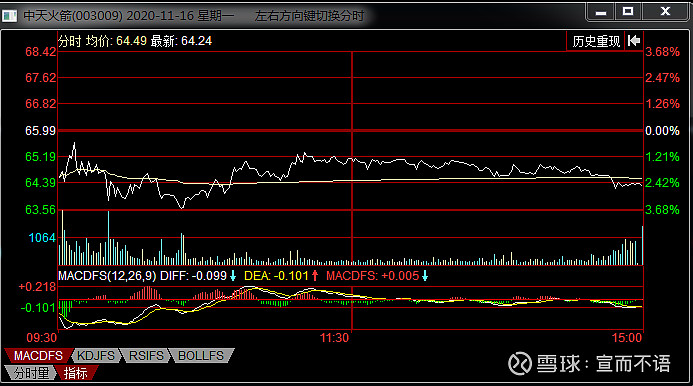Viewport: 693px width, 386px height.
Task: Minimize the chart window
Action: [x=601, y=11]
